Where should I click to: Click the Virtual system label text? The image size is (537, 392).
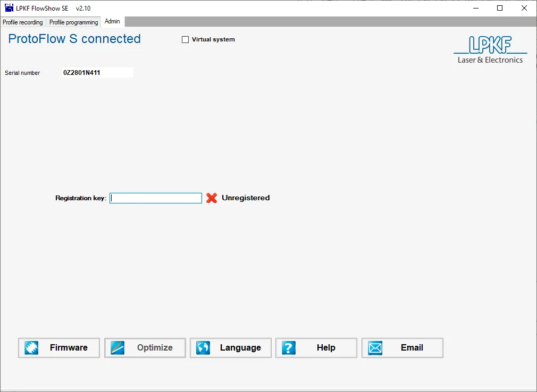coord(213,39)
